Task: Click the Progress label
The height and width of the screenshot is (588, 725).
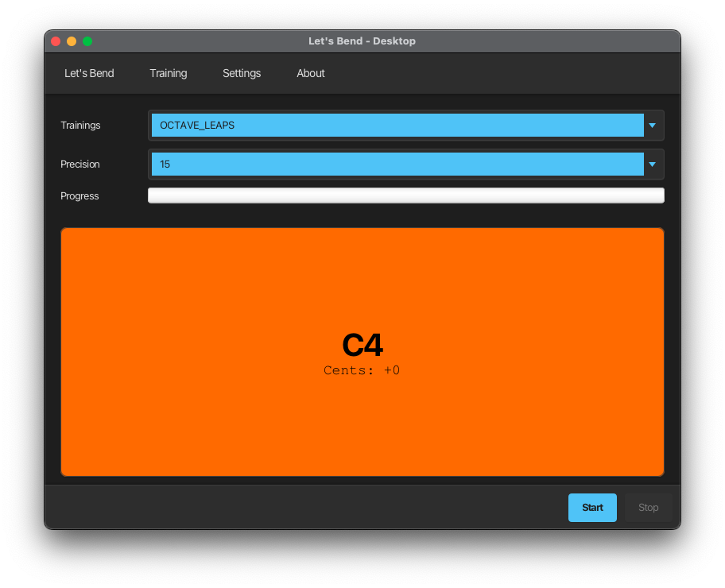Action: pos(79,196)
